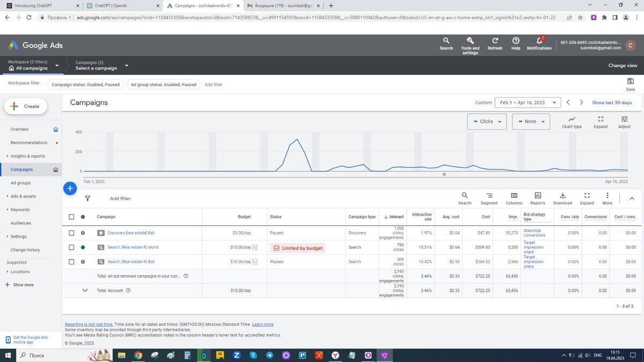This screenshot has width=644, height=362.
Task: Go to the next date range
Action: [582, 102]
